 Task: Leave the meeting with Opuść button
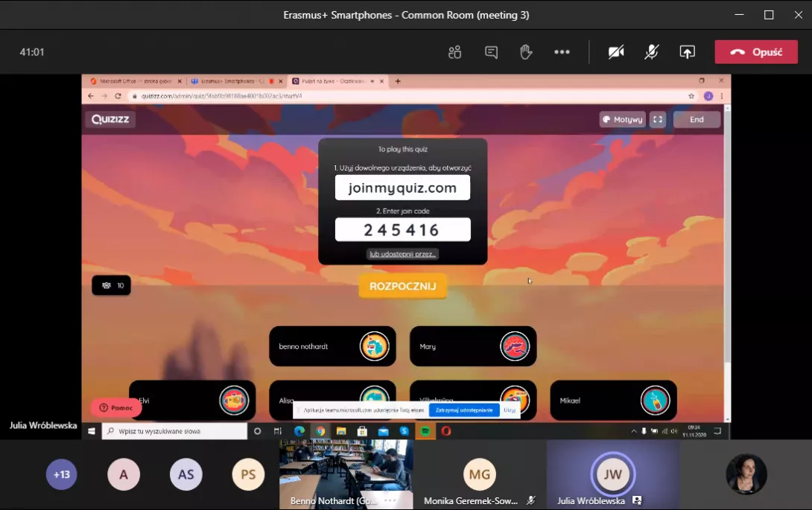(755, 52)
